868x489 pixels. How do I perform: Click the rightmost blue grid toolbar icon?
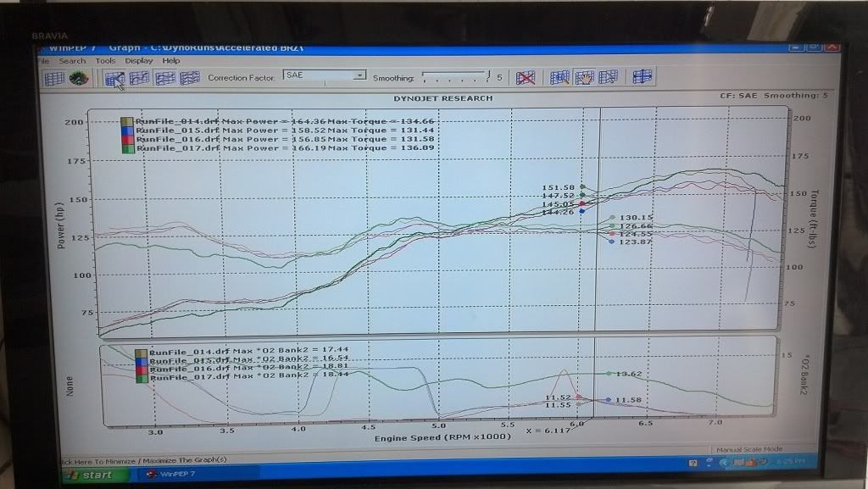click(642, 76)
